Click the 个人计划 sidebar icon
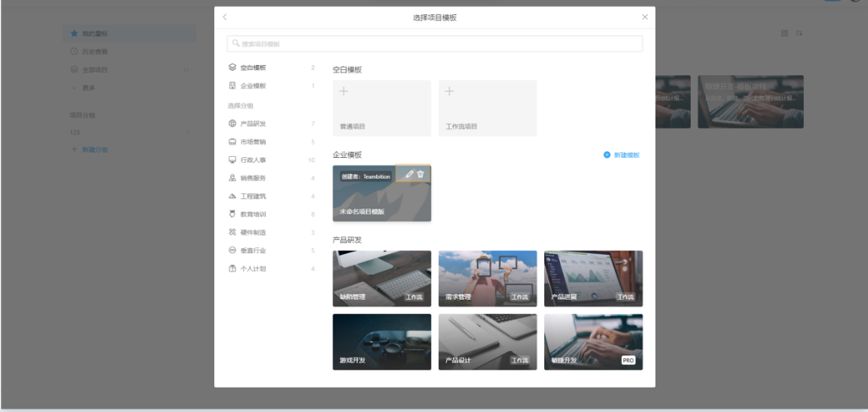Viewport: 868px width, 412px height. 232,268
